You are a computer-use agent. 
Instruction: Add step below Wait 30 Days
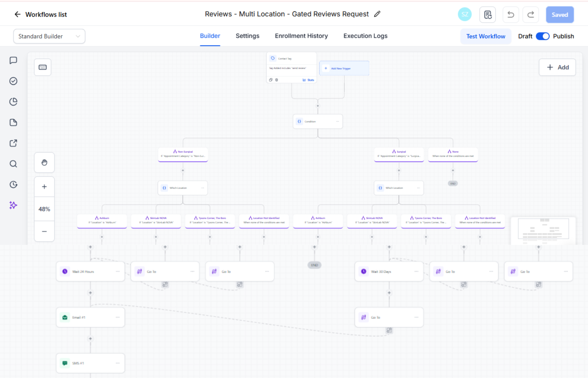pos(389,293)
